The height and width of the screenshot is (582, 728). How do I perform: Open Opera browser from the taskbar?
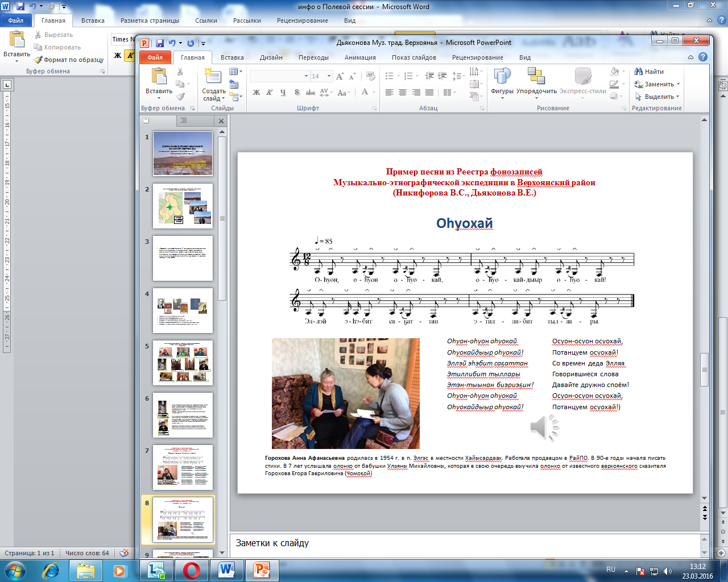(192, 570)
